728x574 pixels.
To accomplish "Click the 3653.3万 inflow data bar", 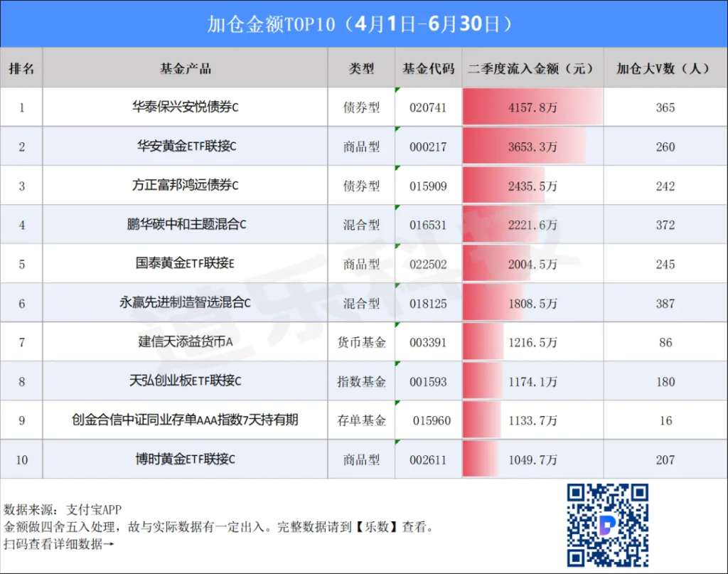I will 526,147.
